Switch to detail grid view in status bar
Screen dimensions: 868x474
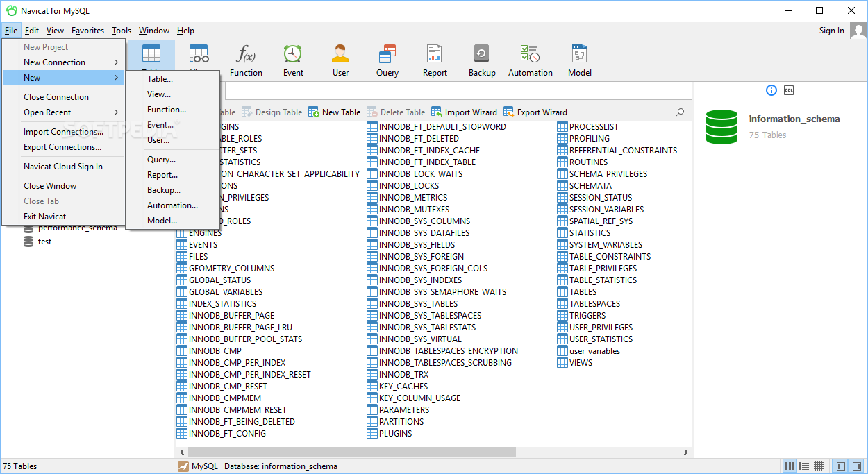coord(819,466)
